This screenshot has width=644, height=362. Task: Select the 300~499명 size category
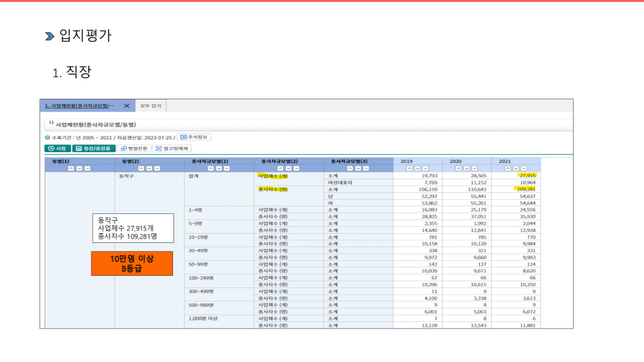click(201, 292)
